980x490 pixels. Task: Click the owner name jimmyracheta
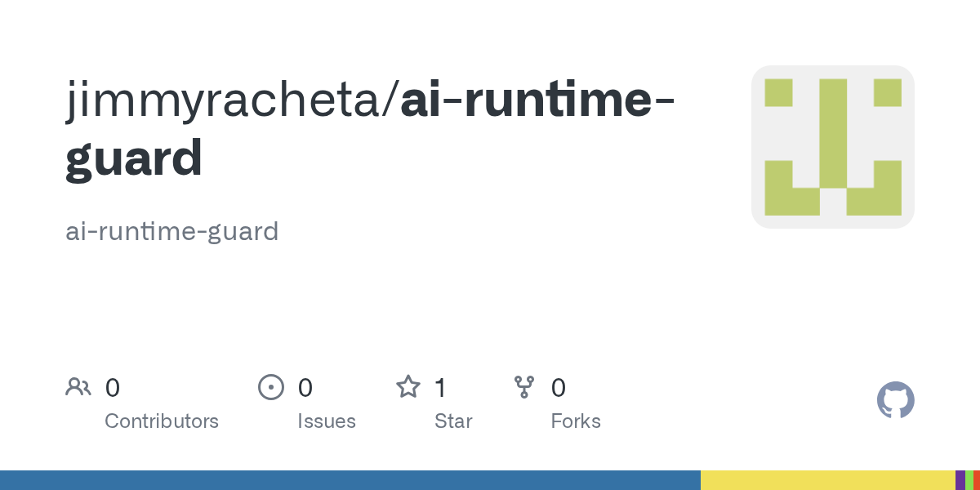click(x=229, y=101)
